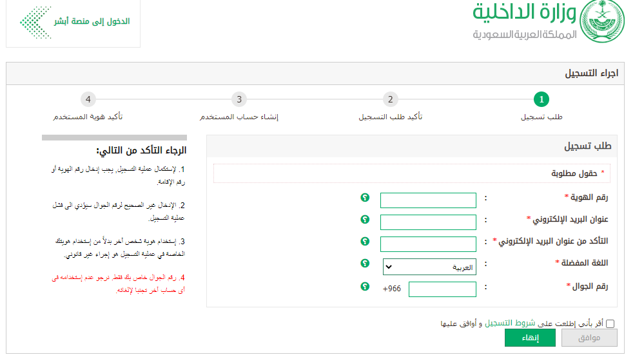Tick the registration terms agreement checkbox
Screen dimensions: 644x357
(x=610, y=323)
